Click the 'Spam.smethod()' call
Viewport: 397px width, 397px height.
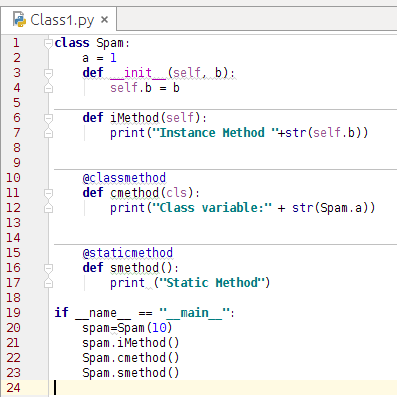[x=131, y=373]
